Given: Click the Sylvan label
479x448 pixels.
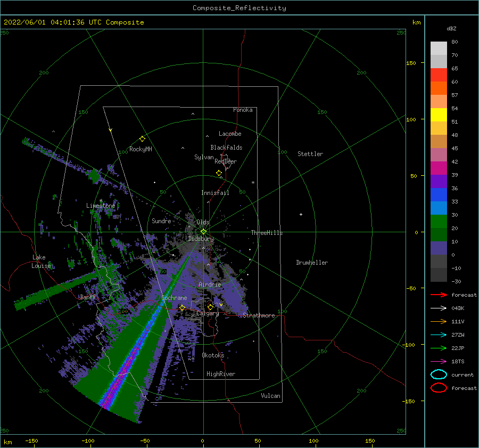Looking at the screenshot, I should pos(204,157).
